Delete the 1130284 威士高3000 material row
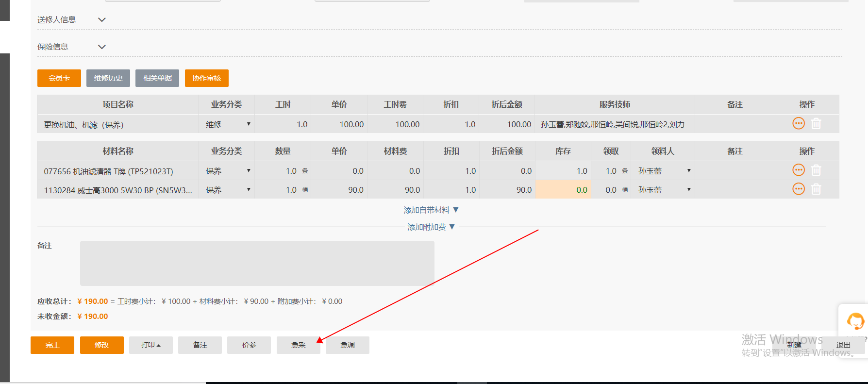 pyautogui.click(x=817, y=189)
